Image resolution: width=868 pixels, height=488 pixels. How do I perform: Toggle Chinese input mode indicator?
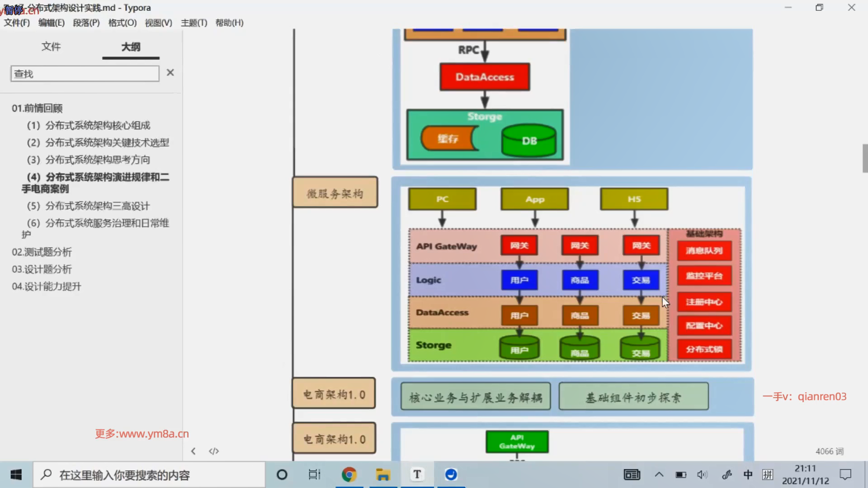click(x=748, y=474)
